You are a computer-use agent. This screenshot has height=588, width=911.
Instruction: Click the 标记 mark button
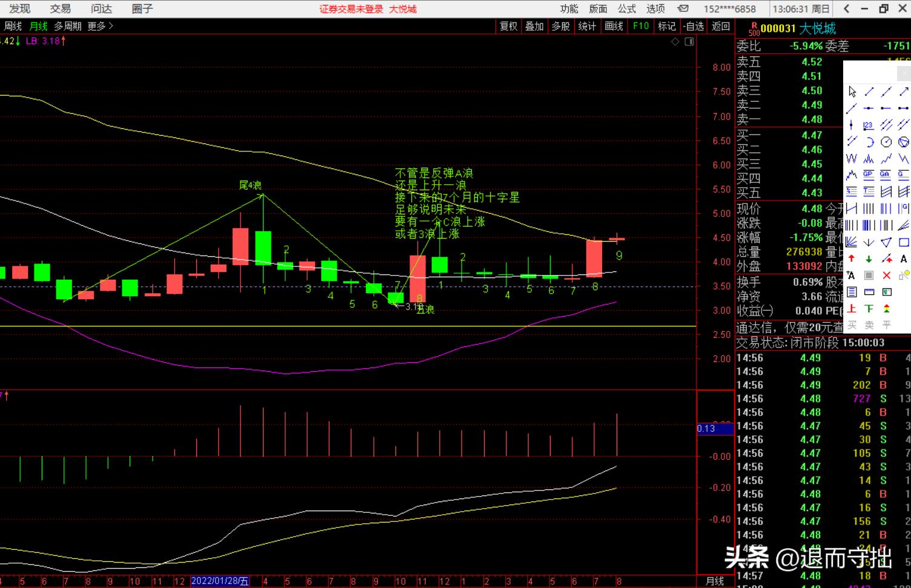[x=667, y=26]
